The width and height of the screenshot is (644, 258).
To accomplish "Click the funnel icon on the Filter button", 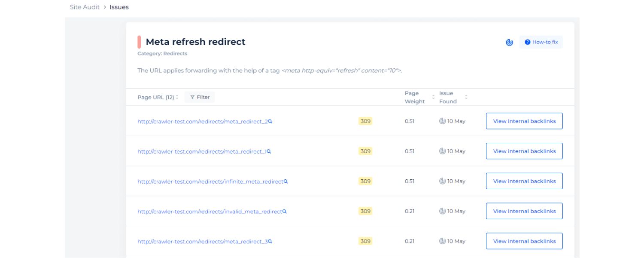I will (193, 97).
